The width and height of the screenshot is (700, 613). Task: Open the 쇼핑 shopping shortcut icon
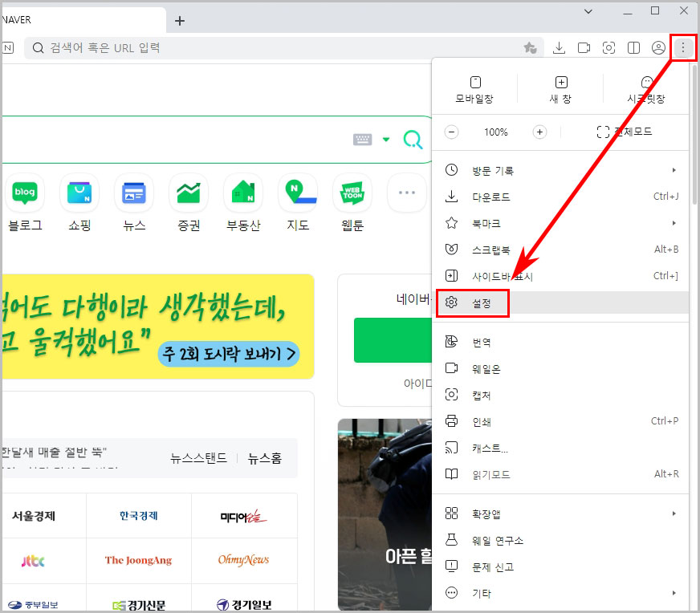(x=79, y=193)
